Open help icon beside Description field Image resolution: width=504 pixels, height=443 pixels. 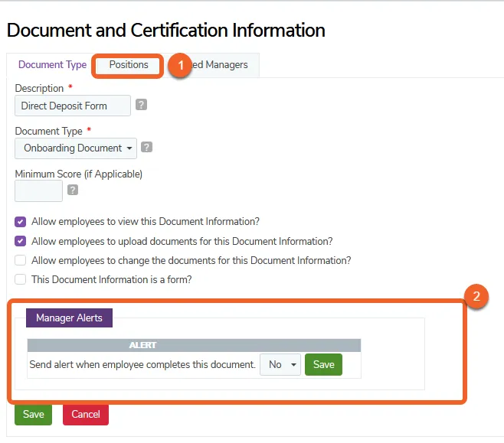(141, 105)
